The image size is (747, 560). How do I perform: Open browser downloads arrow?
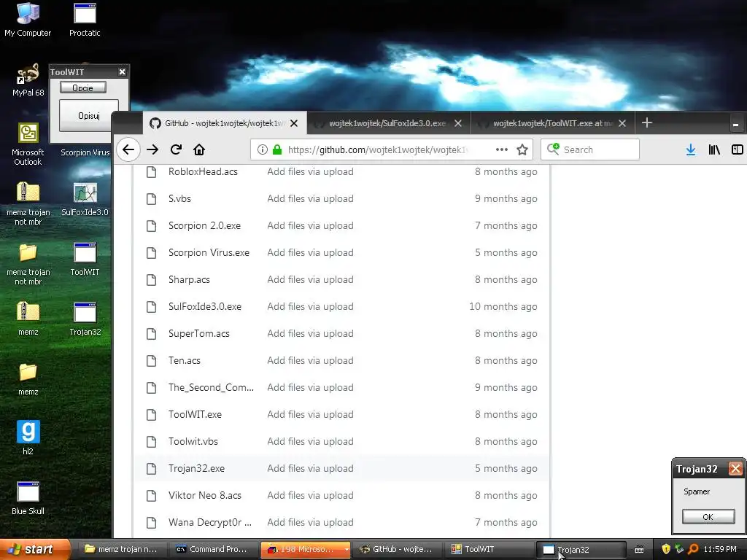click(x=690, y=149)
